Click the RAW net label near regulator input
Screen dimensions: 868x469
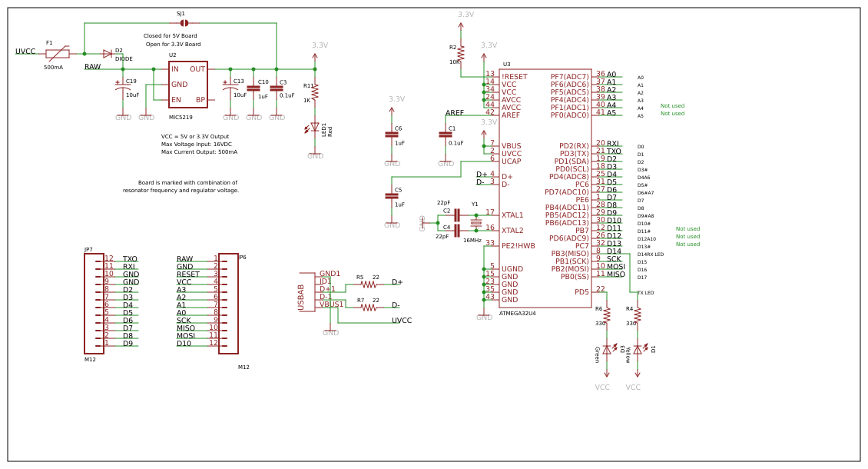[92, 67]
